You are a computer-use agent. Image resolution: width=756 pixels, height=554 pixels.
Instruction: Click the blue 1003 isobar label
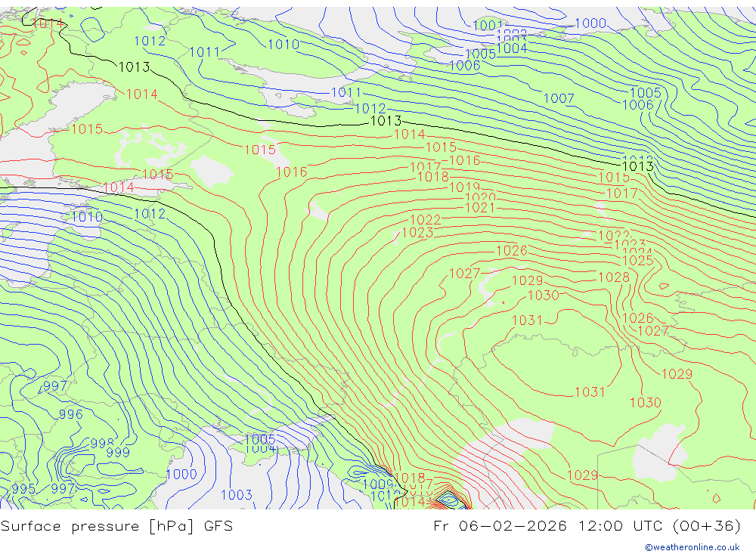(x=236, y=495)
